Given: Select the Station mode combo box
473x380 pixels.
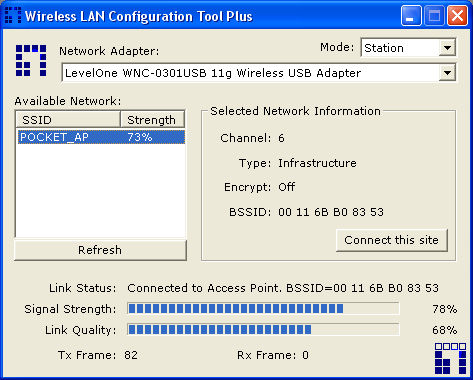Looking at the screenshot, I should [408, 48].
